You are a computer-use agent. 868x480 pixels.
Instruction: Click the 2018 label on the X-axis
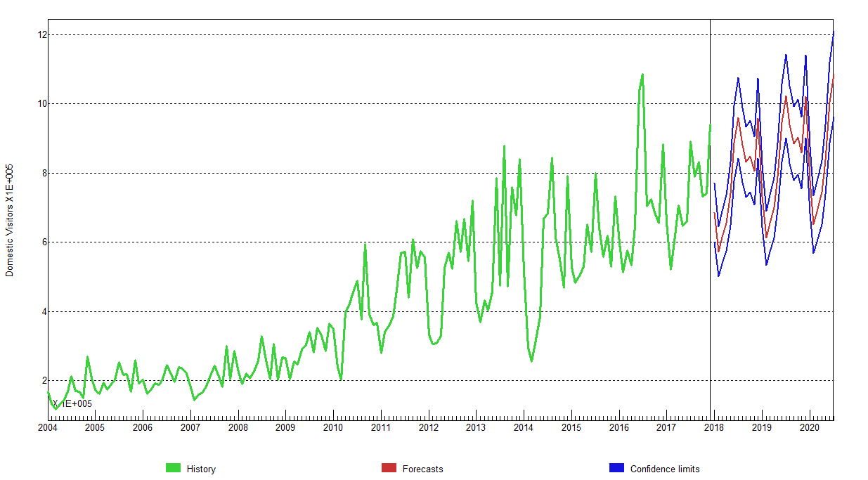pyautogui.click(x=714, y=427)
